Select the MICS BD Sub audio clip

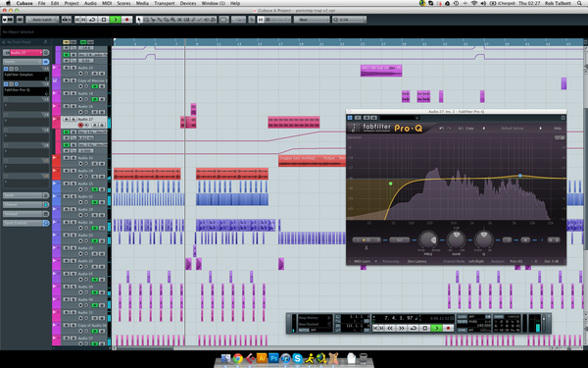(x=381, y=71)
